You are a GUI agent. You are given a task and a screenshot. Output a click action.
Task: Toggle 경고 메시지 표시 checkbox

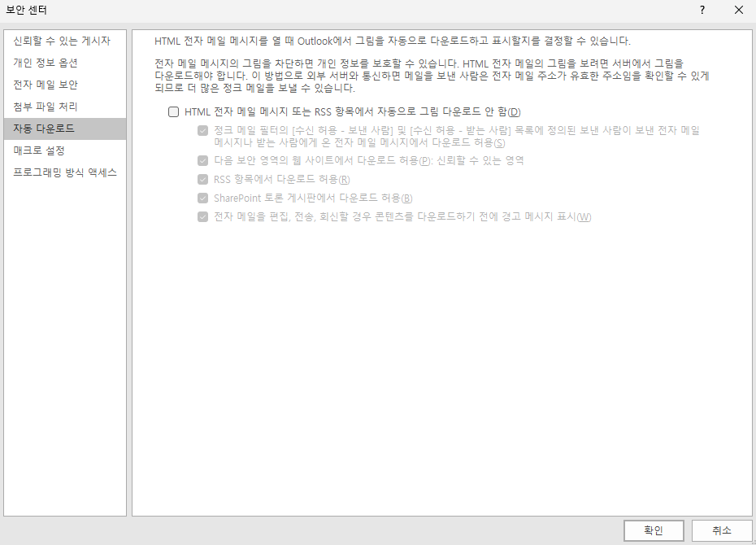point(203,217)
